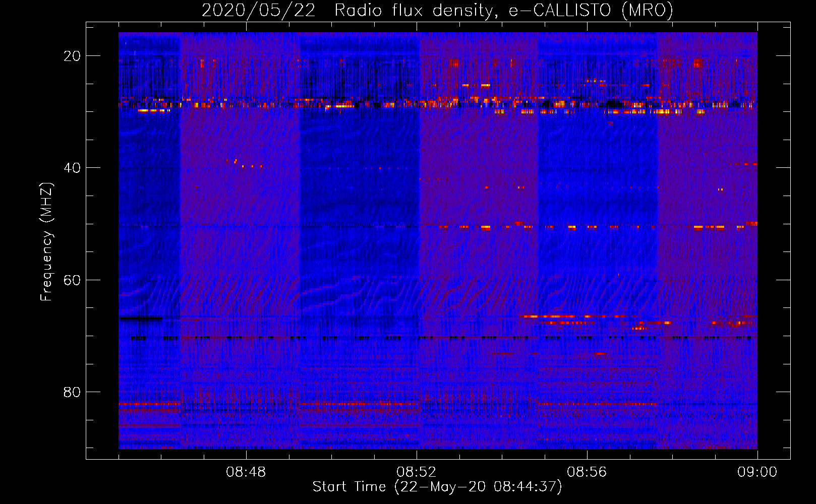This screenshot has width=816, height=504.
Task: Click the 80 MHz frequency tick label
Action: coord(73,392)
